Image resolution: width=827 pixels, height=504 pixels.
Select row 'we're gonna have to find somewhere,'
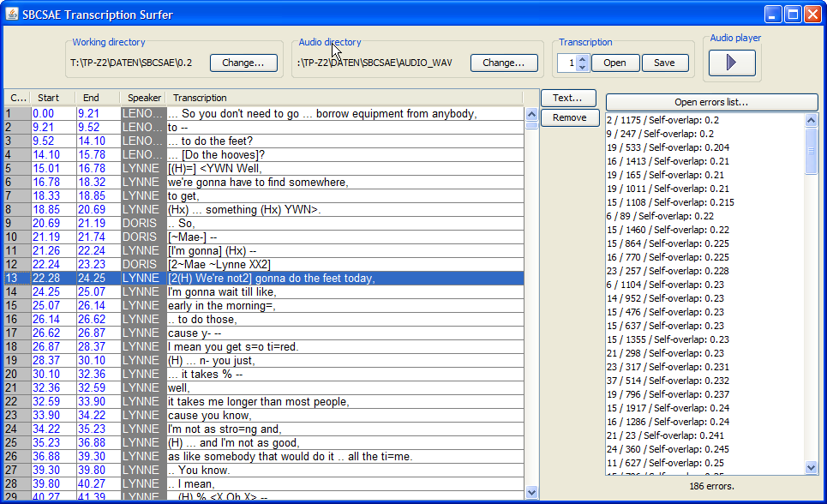point(264,182)
